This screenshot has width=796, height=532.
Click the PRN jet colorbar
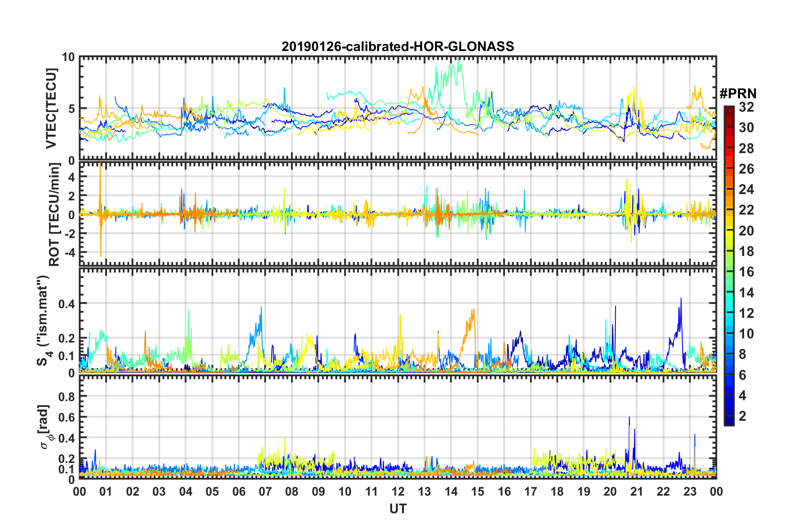[729, 266]
